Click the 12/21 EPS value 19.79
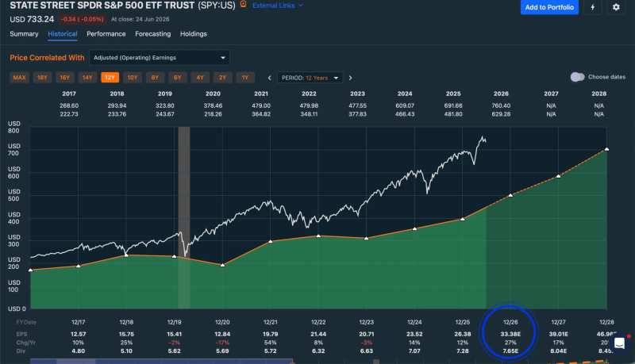Screen dimensions: 635x364 point(271,334)
